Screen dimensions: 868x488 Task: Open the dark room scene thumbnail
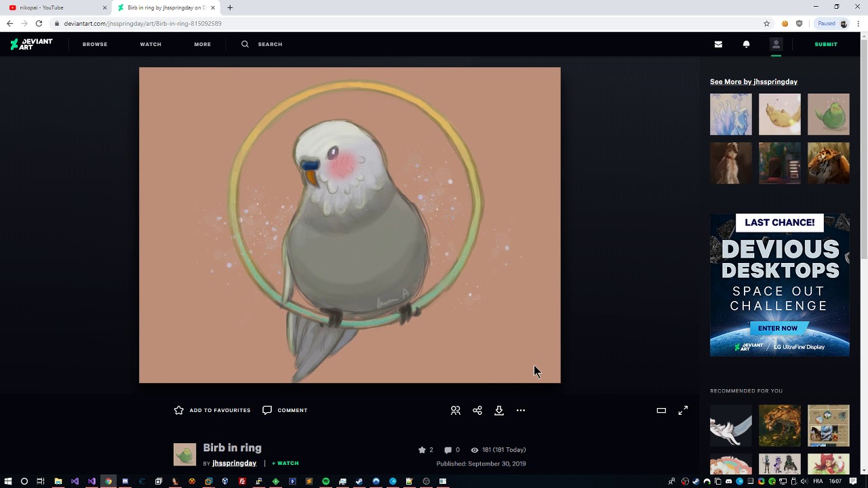coord(780,163)
